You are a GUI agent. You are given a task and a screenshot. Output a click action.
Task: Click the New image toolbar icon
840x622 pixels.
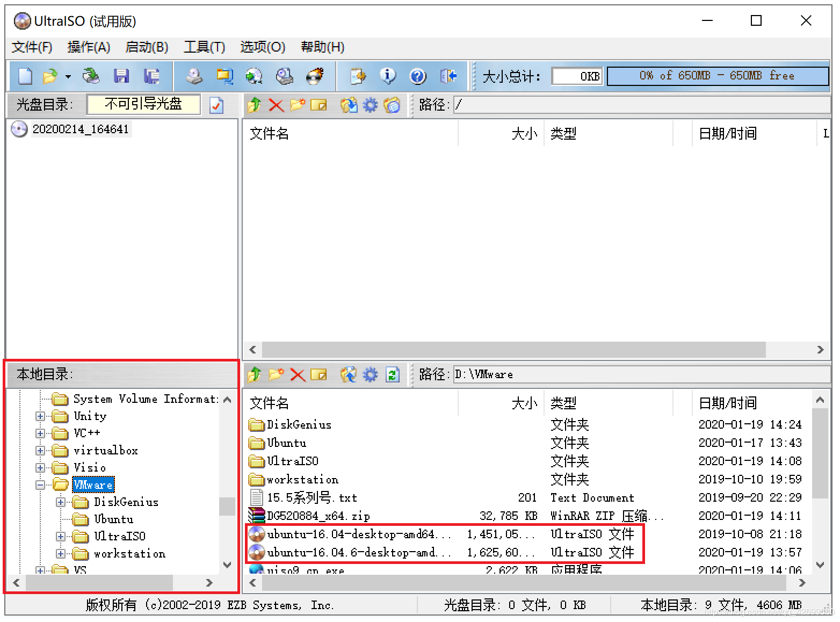tap(25, 76)
